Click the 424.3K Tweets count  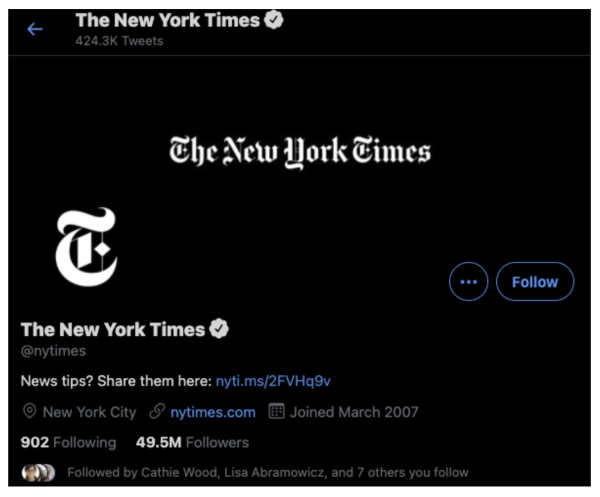(119, 41)
